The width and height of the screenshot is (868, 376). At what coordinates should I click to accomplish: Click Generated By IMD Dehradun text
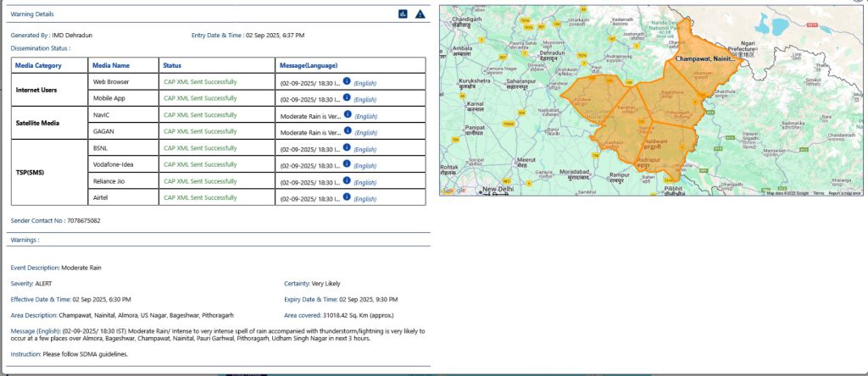coord(52,35)
